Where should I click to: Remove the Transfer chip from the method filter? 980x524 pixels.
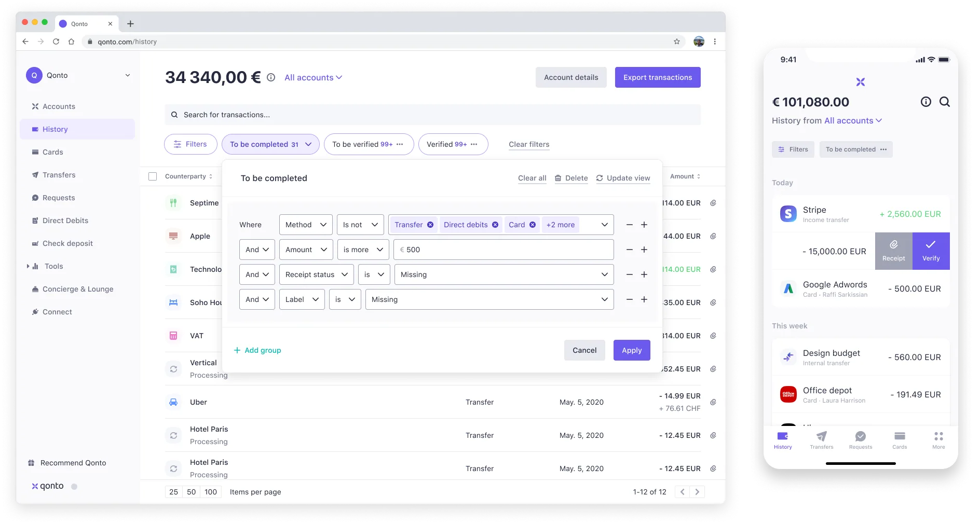(x=430, y=225)
